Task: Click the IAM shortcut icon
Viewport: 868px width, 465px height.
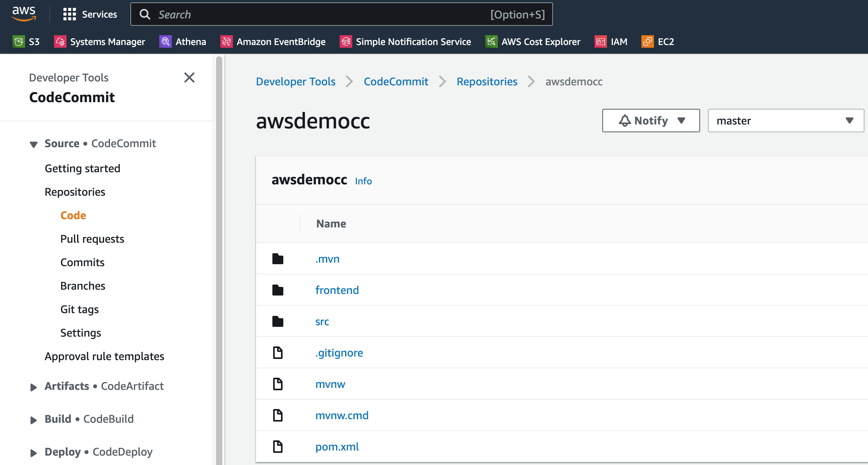Action: pos(601,41)
